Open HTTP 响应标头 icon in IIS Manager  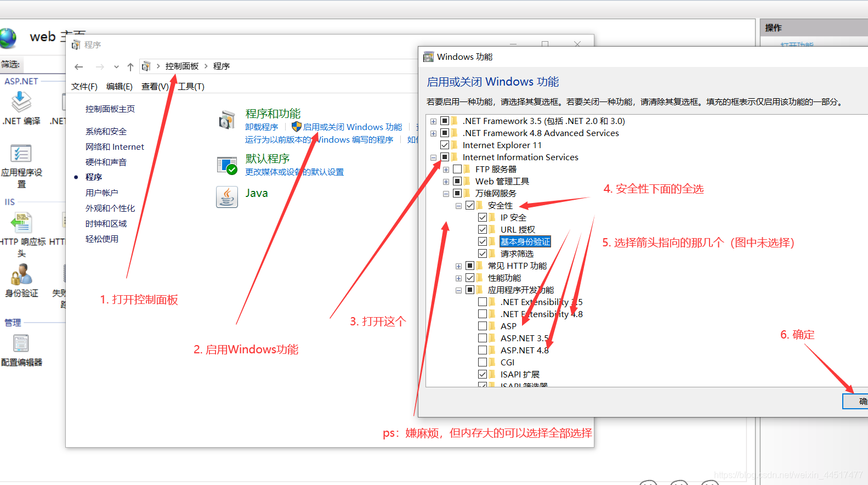pyautogui.click(x=21, y=223)
